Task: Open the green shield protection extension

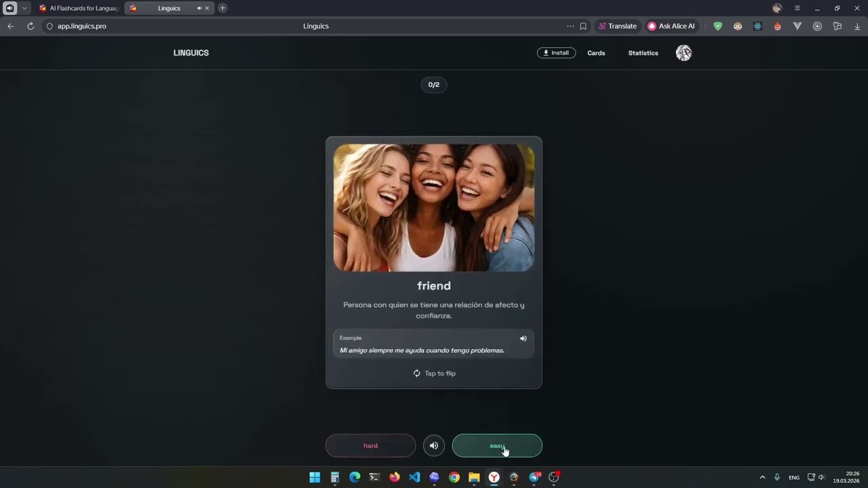Action: tap(717, 26)
